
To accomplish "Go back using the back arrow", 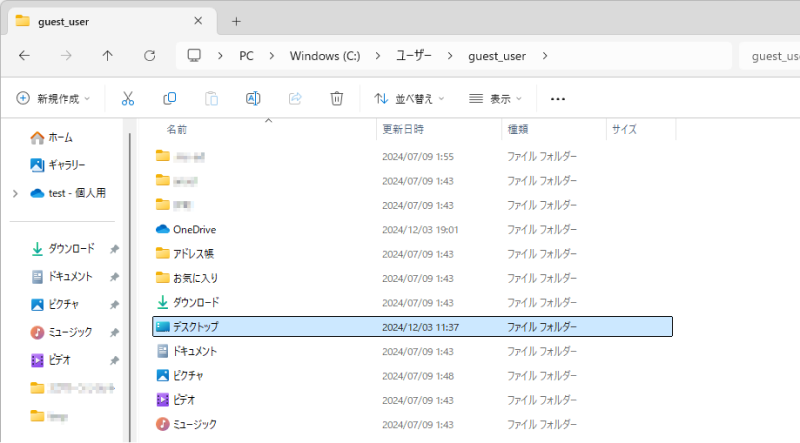I will (24, 56).
